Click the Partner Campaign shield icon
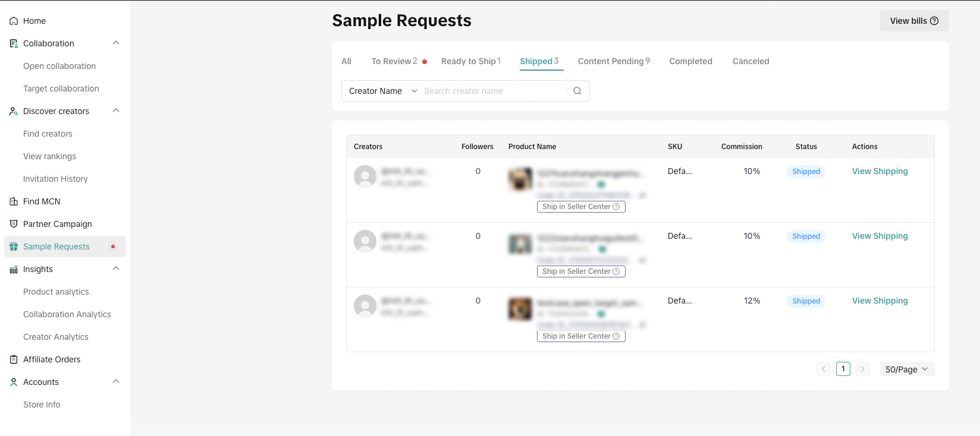Viewport: 980px width, 436px height. click(14, 224)
